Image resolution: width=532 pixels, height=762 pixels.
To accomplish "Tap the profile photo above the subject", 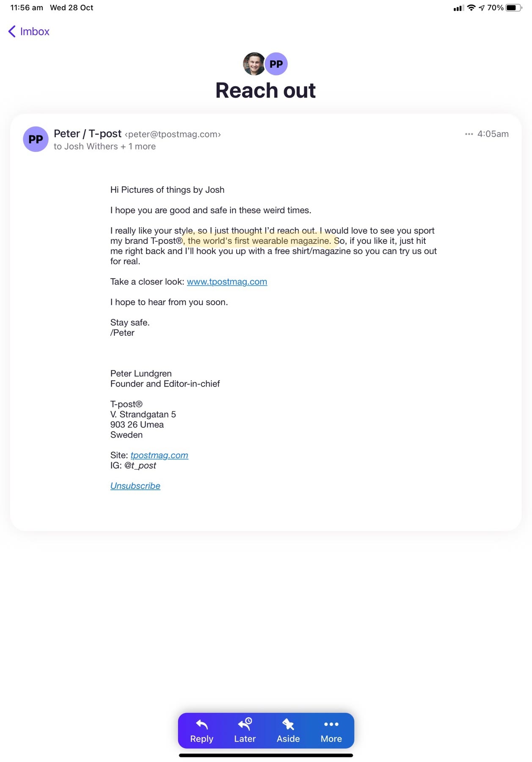I will click(254, 64).
